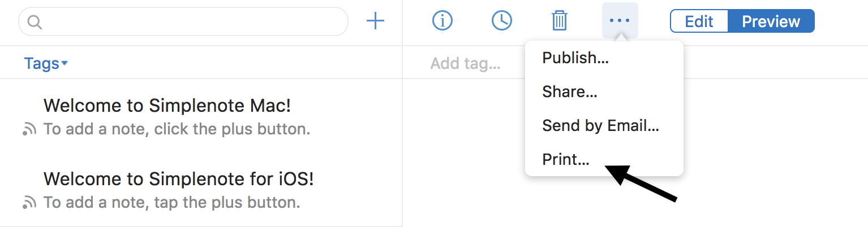Choose Print… from the menu

[x=566, y=159]
